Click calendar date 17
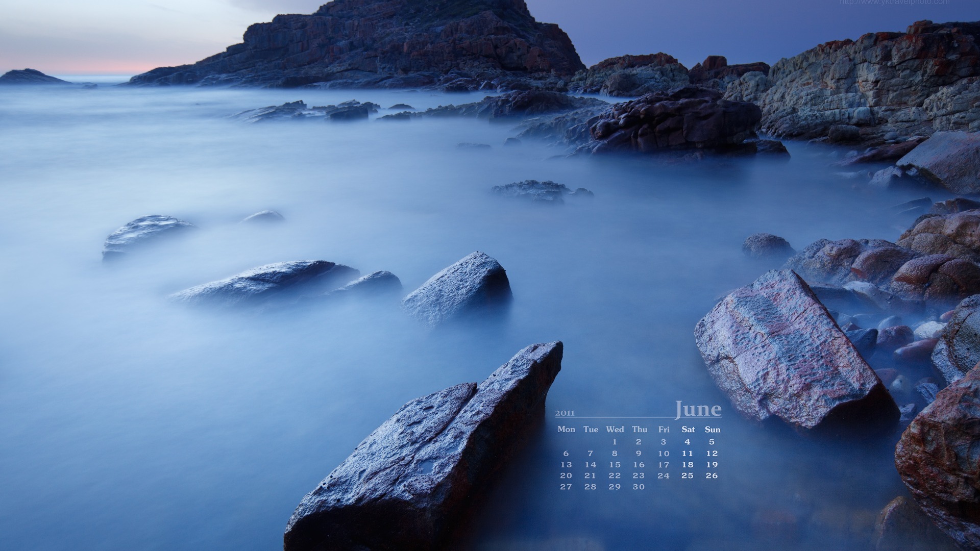The image size is (980, 551). pyautogui.click(x=664, y=465)
